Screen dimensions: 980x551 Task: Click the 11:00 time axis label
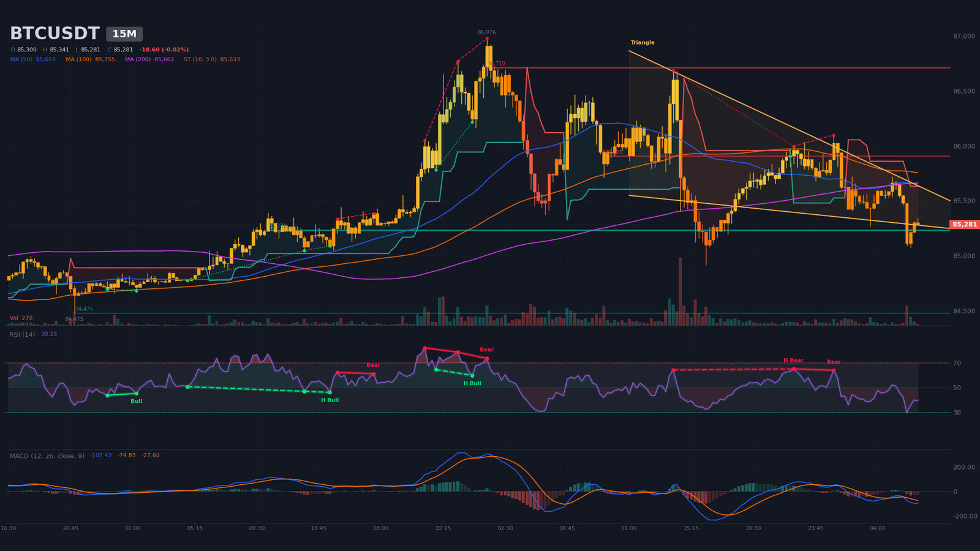[629, 528]
